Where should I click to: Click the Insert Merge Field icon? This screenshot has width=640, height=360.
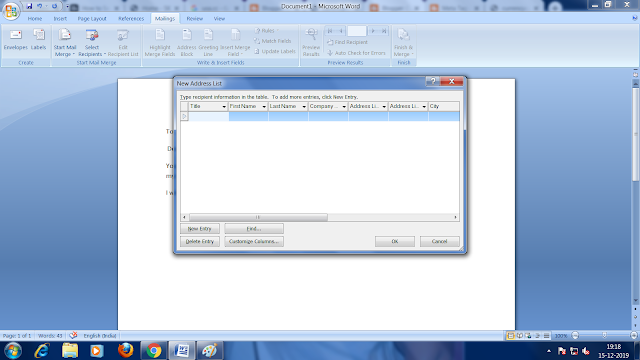(235, 43)
